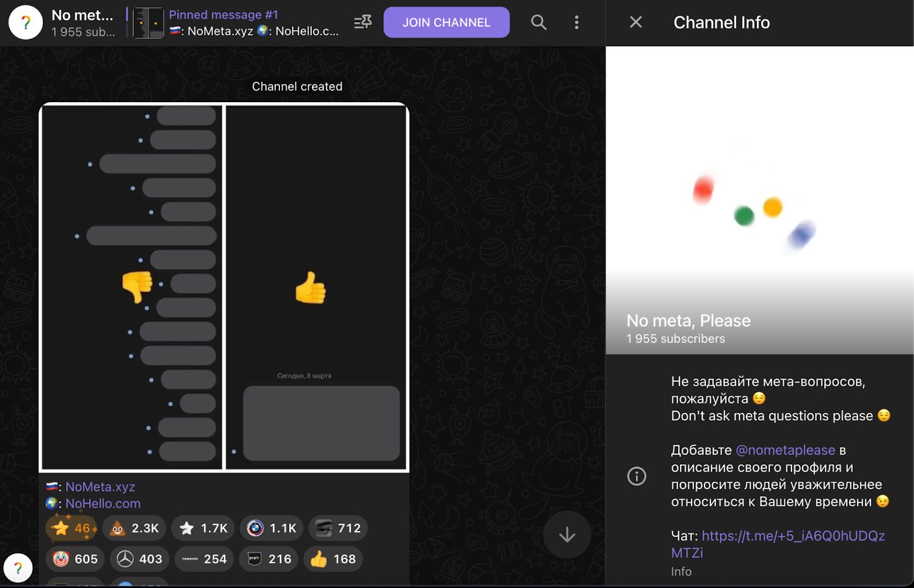Add the eyes face reaction showing 712
The height and width of the screenshot is (588, 914).
pos(338,528)
